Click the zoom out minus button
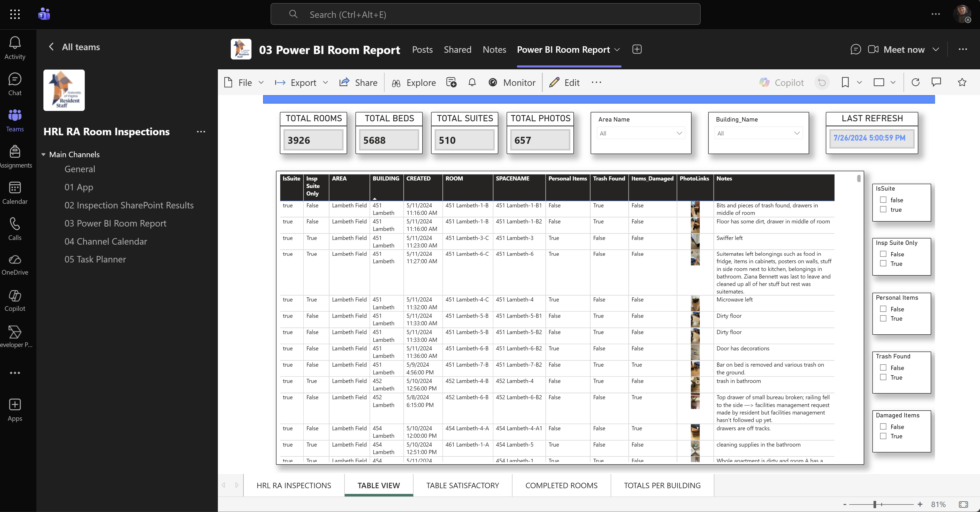 [x=845, y=505]
